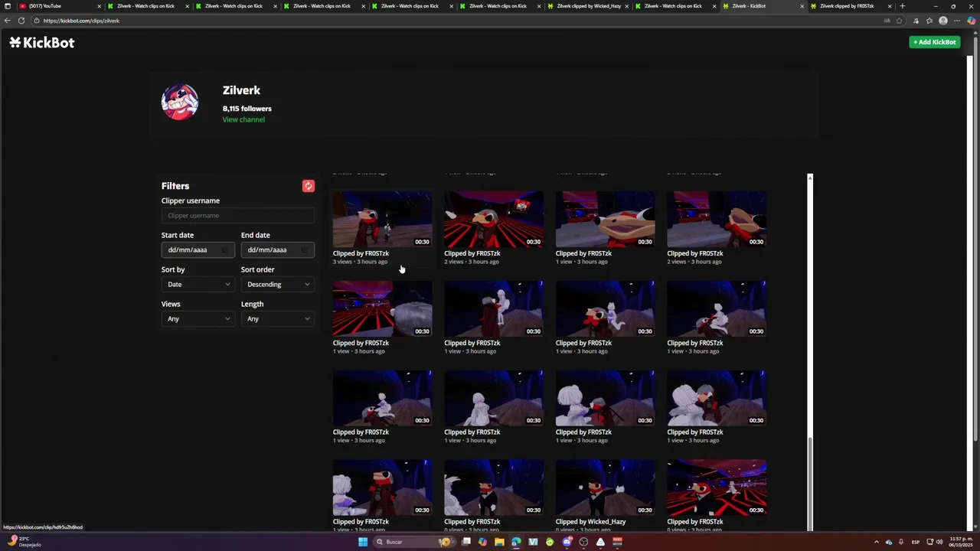Open the End date calendar picker icon
This screenshot has height=551, width=980.
click(x=305, y=250)
